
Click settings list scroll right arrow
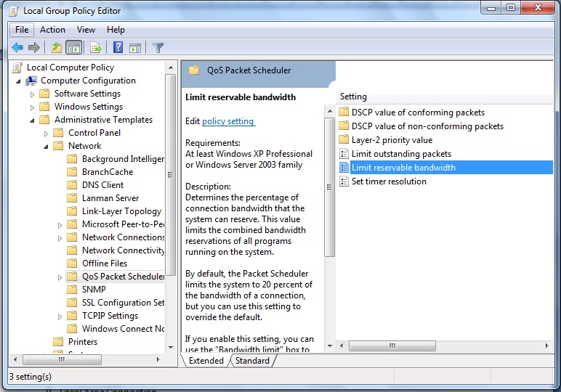(x=546, y=346)
